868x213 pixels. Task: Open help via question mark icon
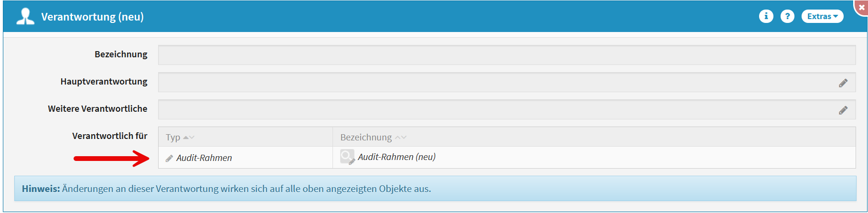[x=787, y=16]
